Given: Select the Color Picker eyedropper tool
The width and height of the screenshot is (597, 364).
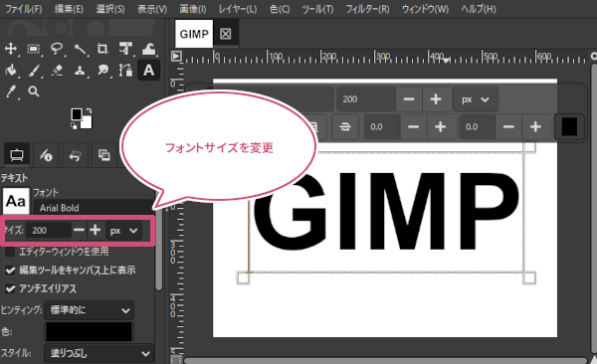Looking at the screenshot, I should 11,91.
